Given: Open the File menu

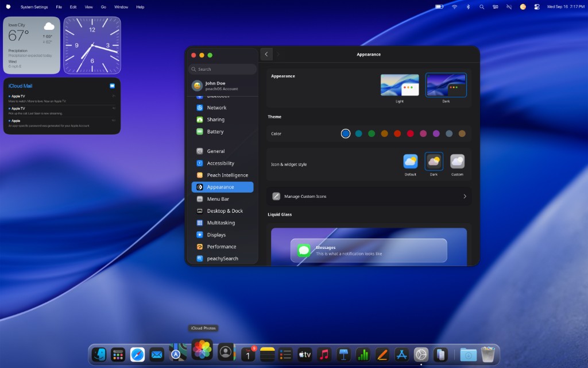Looking at the screenshot, I should pyautogui.click(x=59, y=7).
